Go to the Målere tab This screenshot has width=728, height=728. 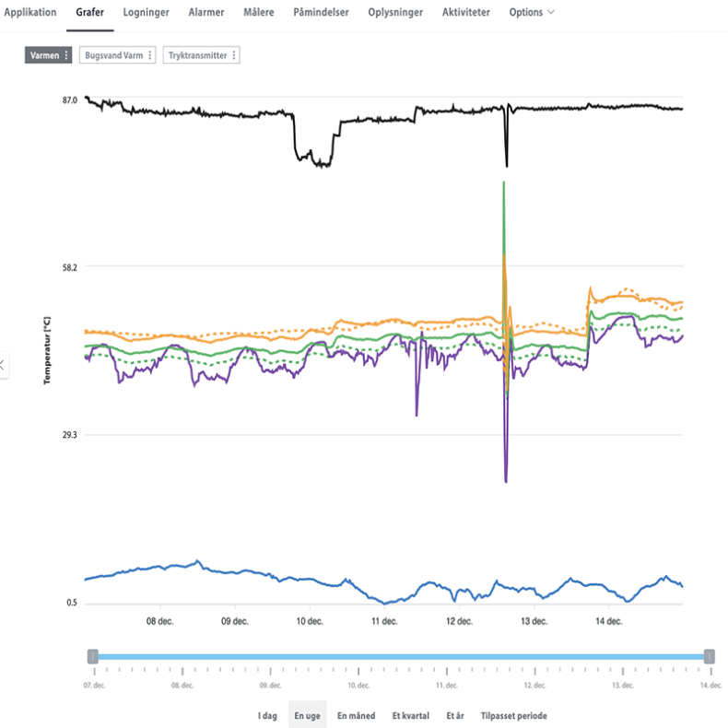click(259, 13)
